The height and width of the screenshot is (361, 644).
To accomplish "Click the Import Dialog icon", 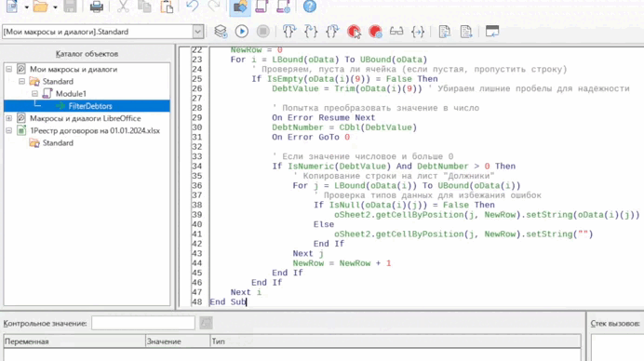I will coord(492,32).
